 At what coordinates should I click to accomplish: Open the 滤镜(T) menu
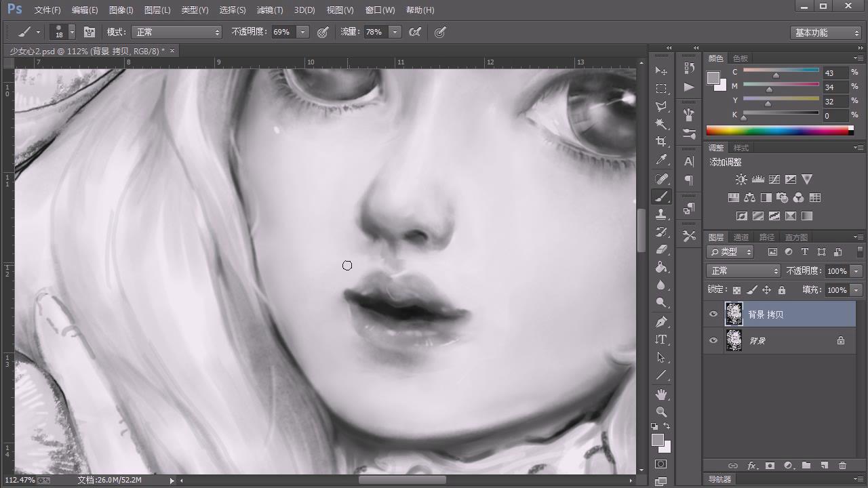[270, 10]
